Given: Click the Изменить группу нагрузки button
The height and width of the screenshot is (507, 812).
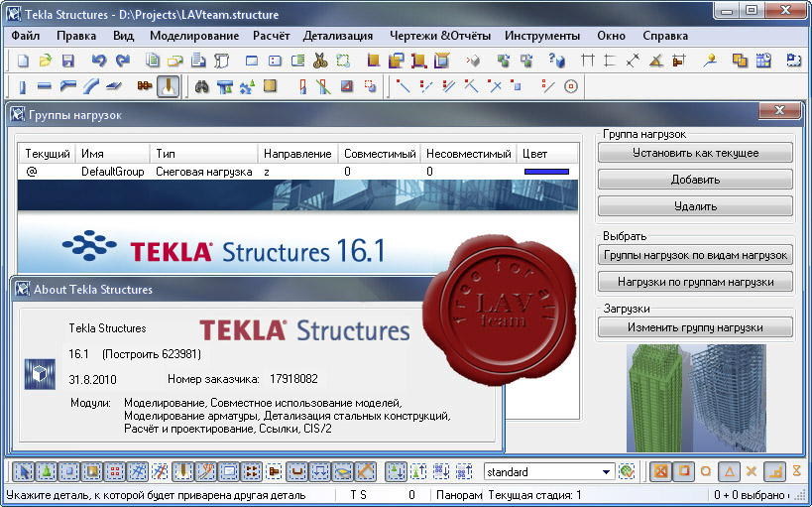Looking at the screenshot, I should (695, 327).
